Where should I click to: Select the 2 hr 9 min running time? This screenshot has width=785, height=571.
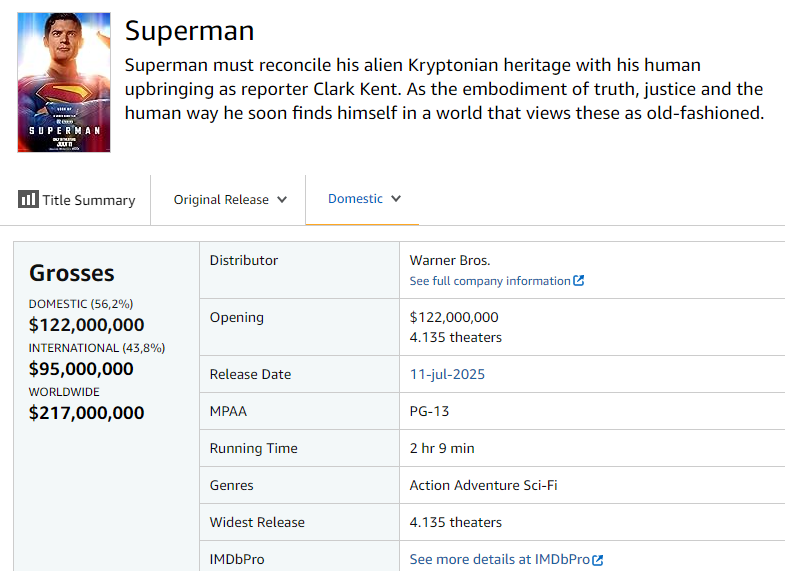[442, 448]
